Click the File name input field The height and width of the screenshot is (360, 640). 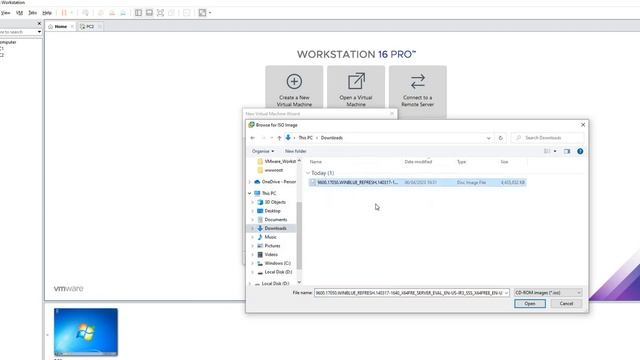(409, 293)
